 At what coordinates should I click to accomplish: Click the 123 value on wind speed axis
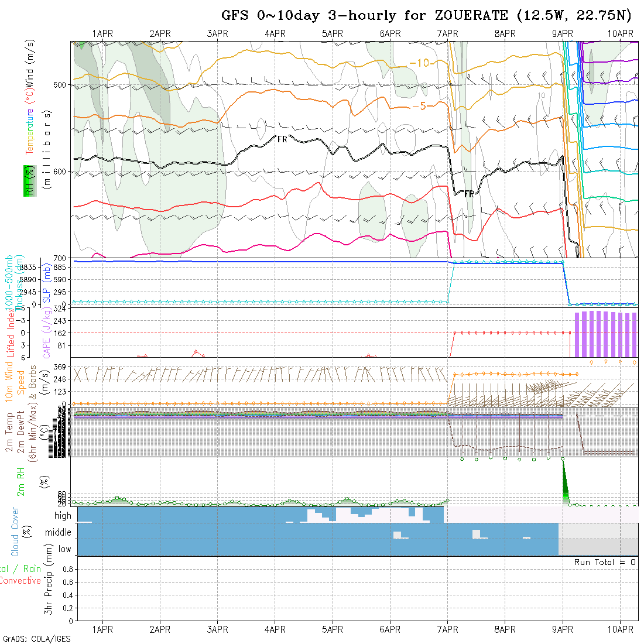(60, 392)
